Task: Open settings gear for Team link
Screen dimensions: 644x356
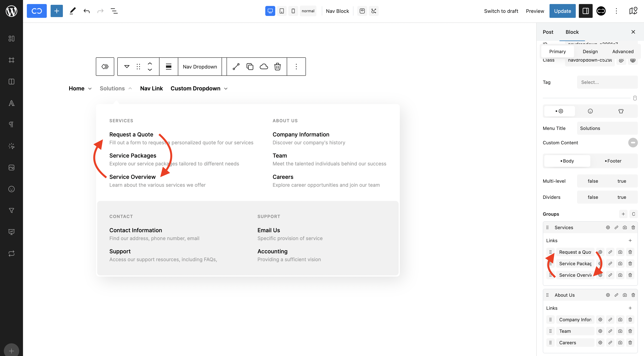Action: (600, 331)
